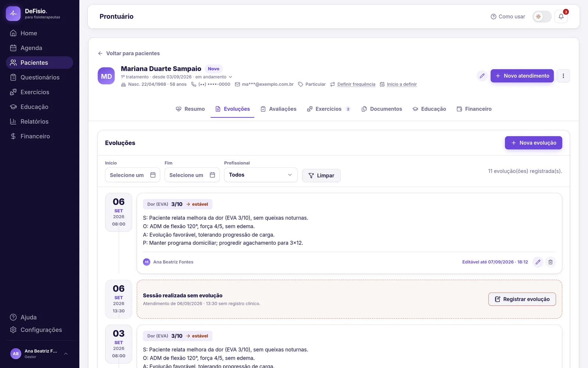Click the Novo atendimento button
Screen dimensions: 588x368
[x=522, y=76]
